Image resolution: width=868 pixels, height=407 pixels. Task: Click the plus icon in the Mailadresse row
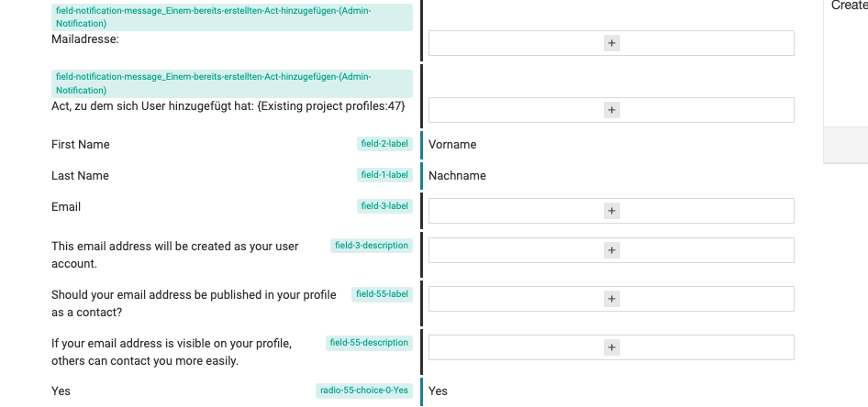point(612,43)
